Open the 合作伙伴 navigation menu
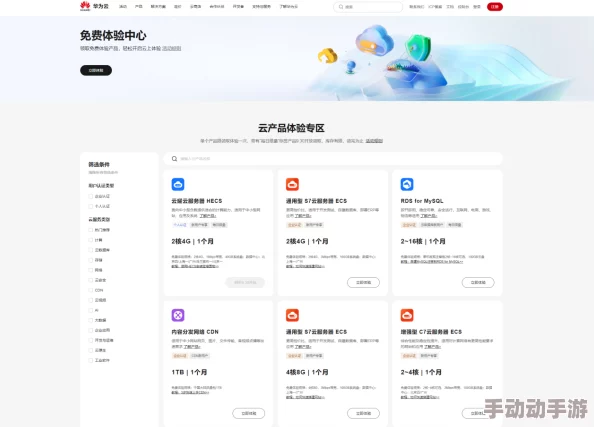This screenshot has height=427, width=594. point(217,6)
